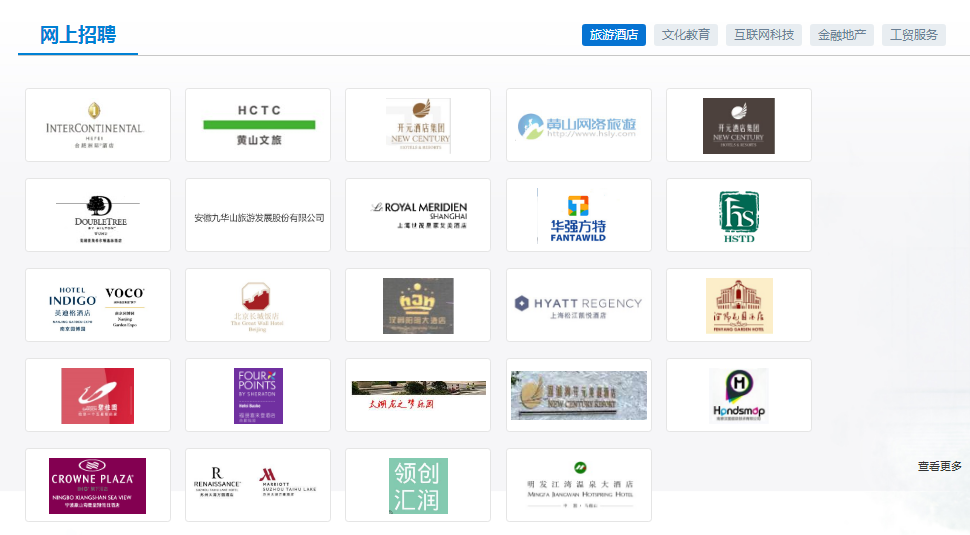Click the InterContinental hotel logo
This screenshot has width=970, height=535.
97,125
